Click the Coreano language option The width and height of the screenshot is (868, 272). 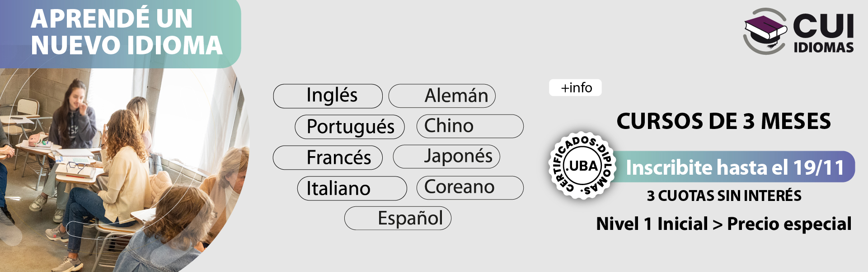pos(470,188)
